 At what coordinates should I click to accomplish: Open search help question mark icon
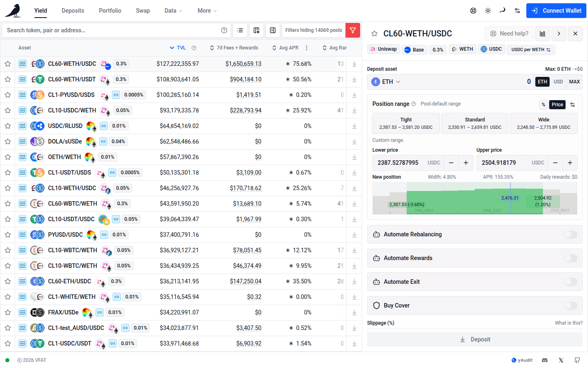(224, 30)
